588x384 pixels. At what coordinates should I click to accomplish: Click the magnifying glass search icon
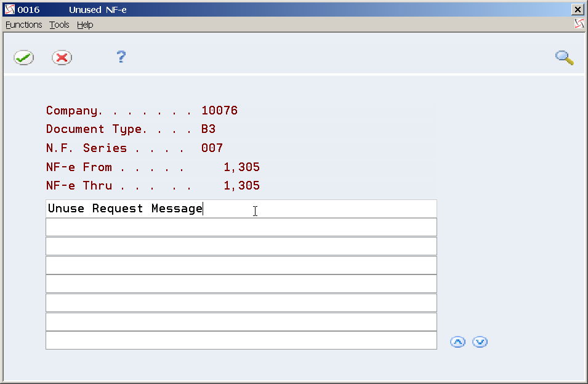pos(565,58)
